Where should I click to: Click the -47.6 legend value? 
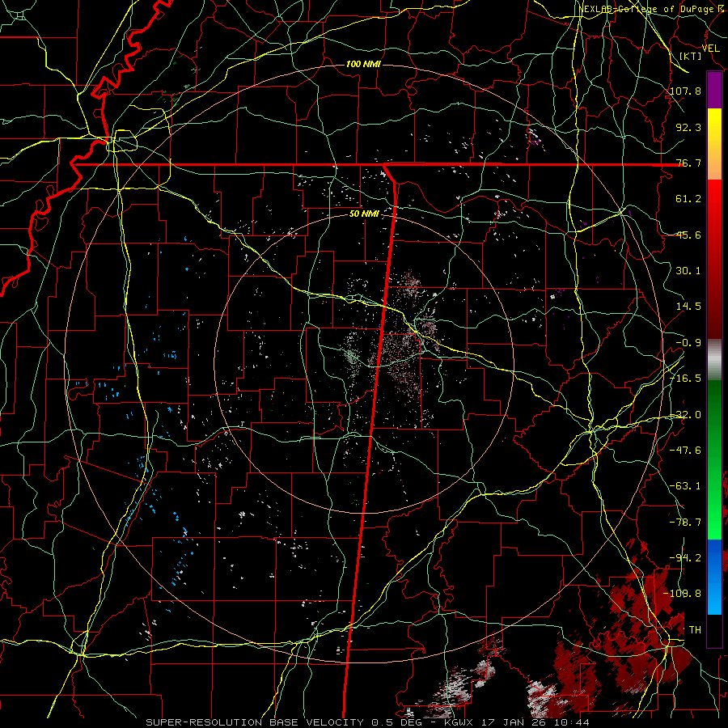685,451
